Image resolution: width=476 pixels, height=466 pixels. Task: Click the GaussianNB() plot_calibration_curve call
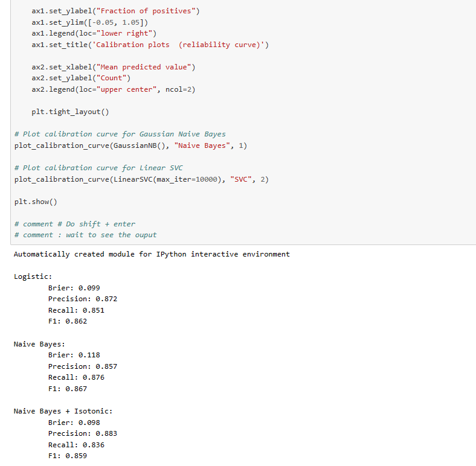click(x=130, y=145)
